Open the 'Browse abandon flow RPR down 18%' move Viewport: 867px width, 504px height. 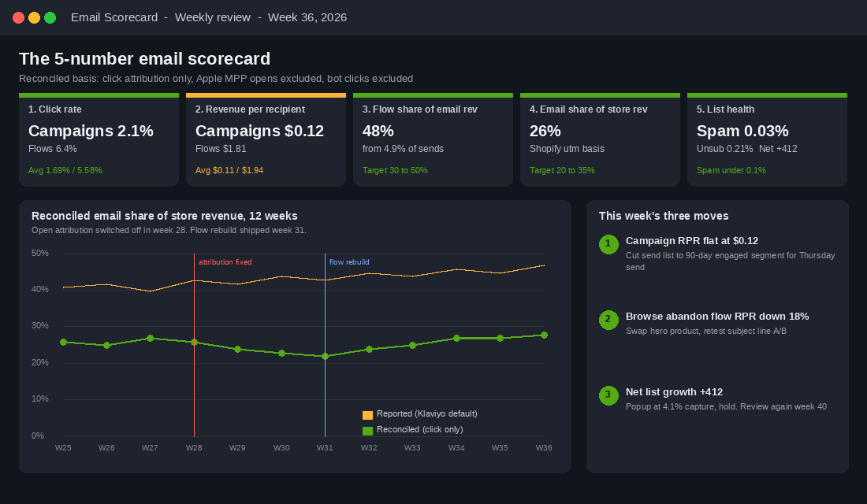[717, 316]
